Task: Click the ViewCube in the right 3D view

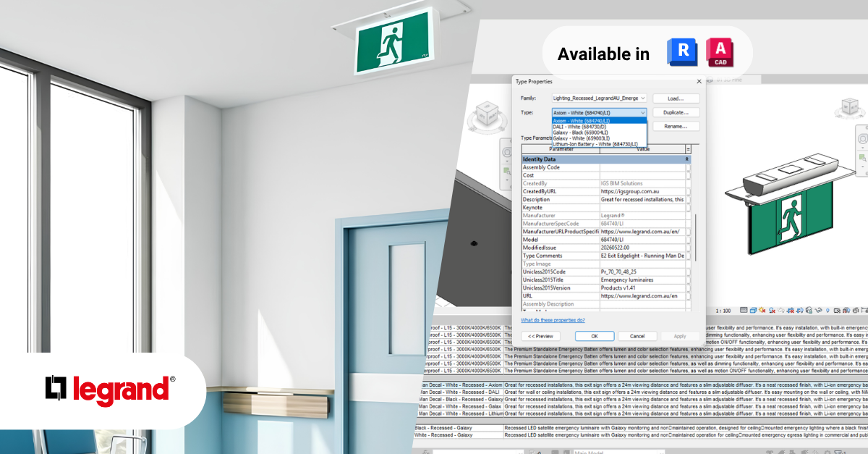Action: point(851,109)
